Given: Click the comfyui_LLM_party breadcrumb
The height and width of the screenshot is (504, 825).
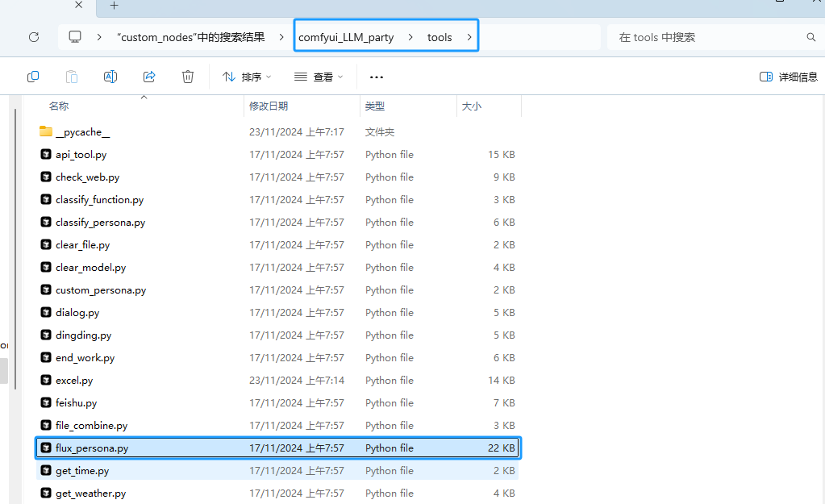Looking at the screenshot, I should (x=346, y=37).
